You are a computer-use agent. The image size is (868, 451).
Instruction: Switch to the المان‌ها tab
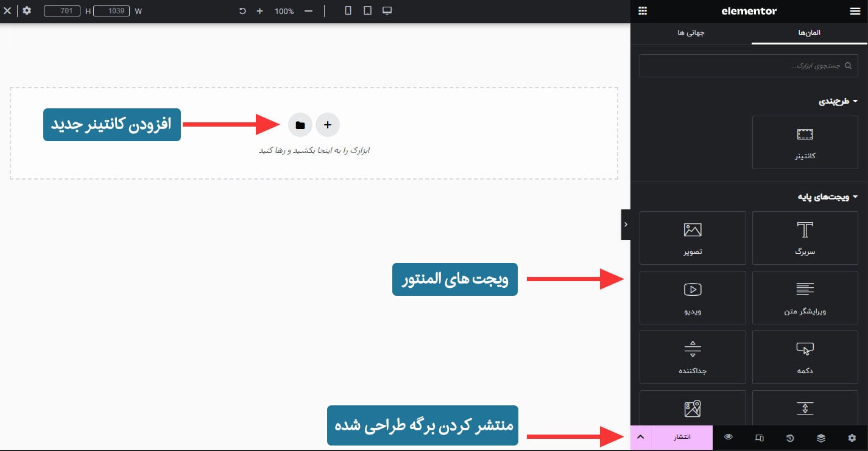(x=810, y=33)
